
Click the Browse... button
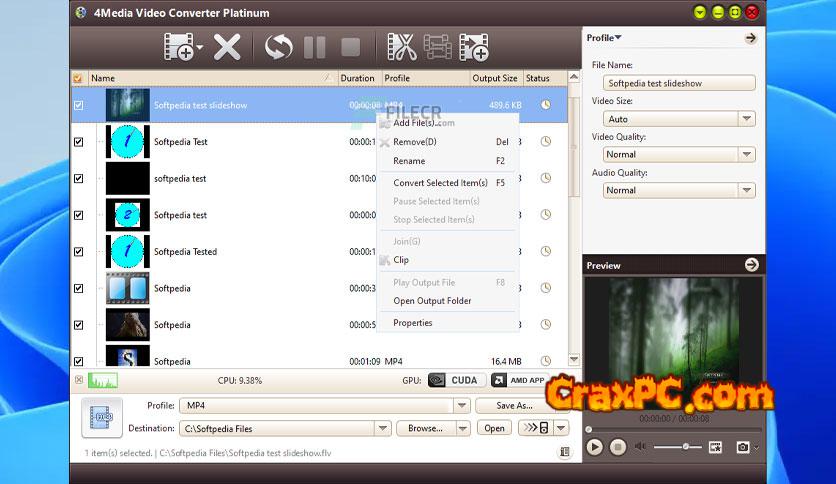tap(426, 429)
